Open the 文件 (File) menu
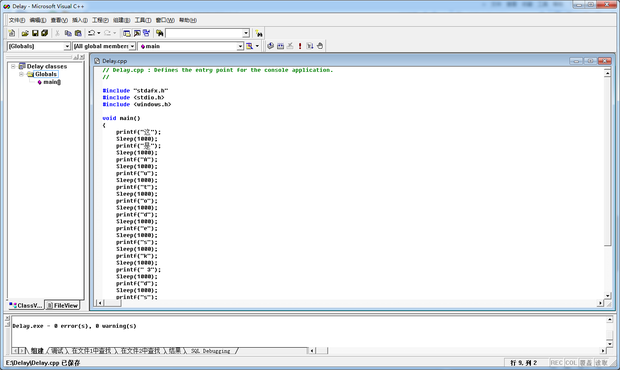 pyautogui.click(x=17, y=20)
